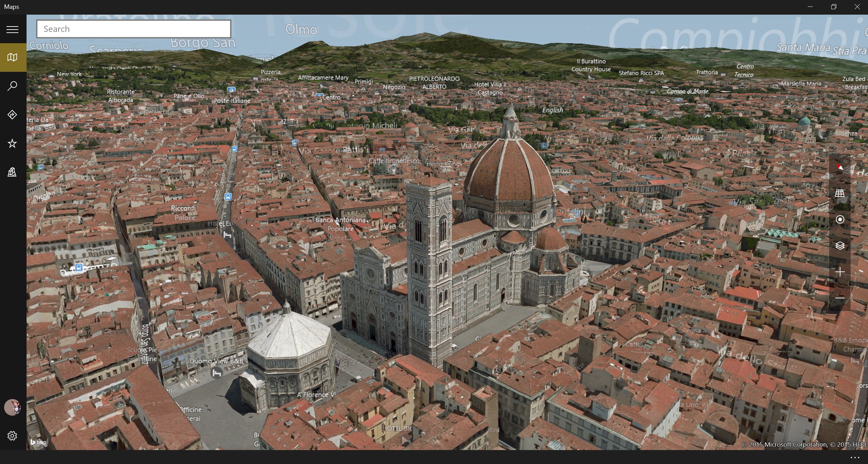
Task: Click the transit pin above Poste Italiane
Action: point(231,90)
